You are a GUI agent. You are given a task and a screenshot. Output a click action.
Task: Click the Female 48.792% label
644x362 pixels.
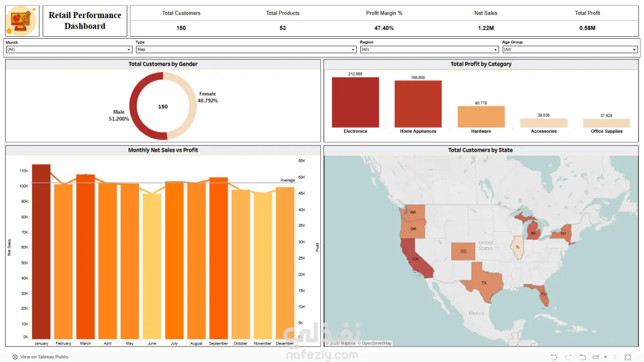coord(207,97)
